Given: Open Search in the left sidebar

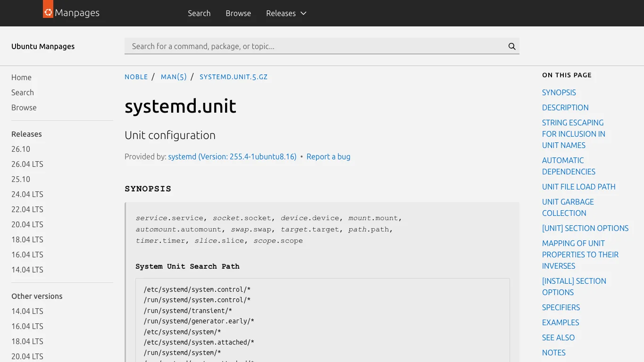Looking at the screenshot, I should coord(23,92).
